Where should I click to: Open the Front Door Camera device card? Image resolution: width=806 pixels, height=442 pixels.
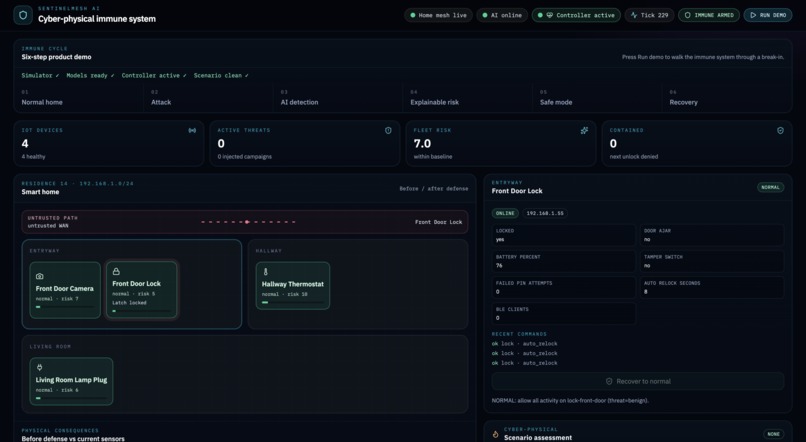pyautogui.click(x=65, y=290)
